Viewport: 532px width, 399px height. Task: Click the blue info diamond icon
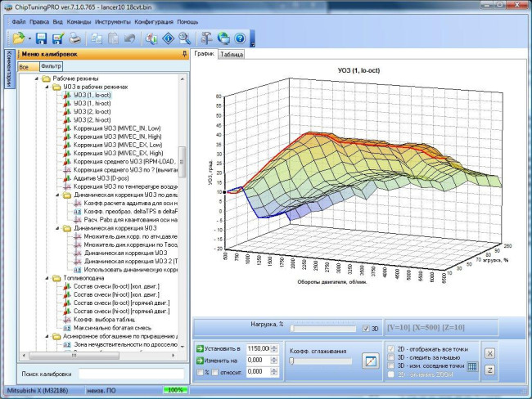(x=169, y=38)
